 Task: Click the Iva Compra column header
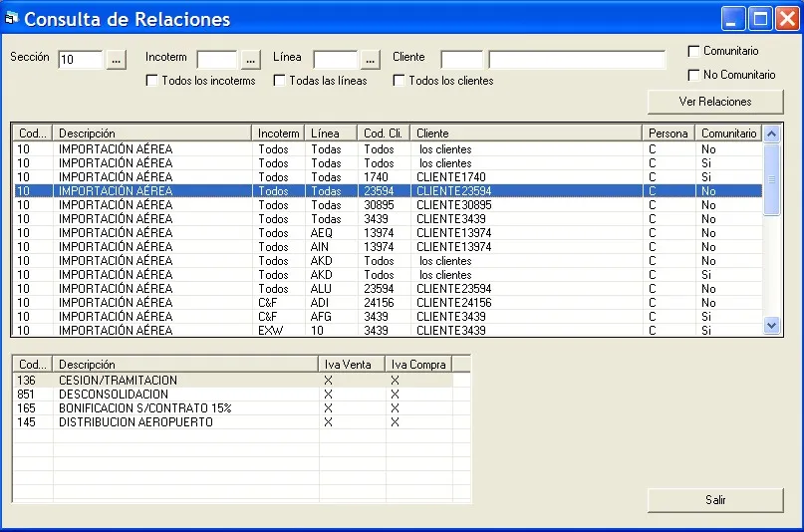(418, 365)
